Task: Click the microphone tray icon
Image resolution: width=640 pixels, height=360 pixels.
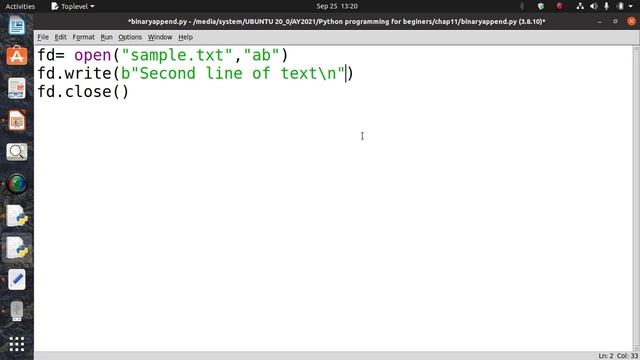Action: pos(607,6)
